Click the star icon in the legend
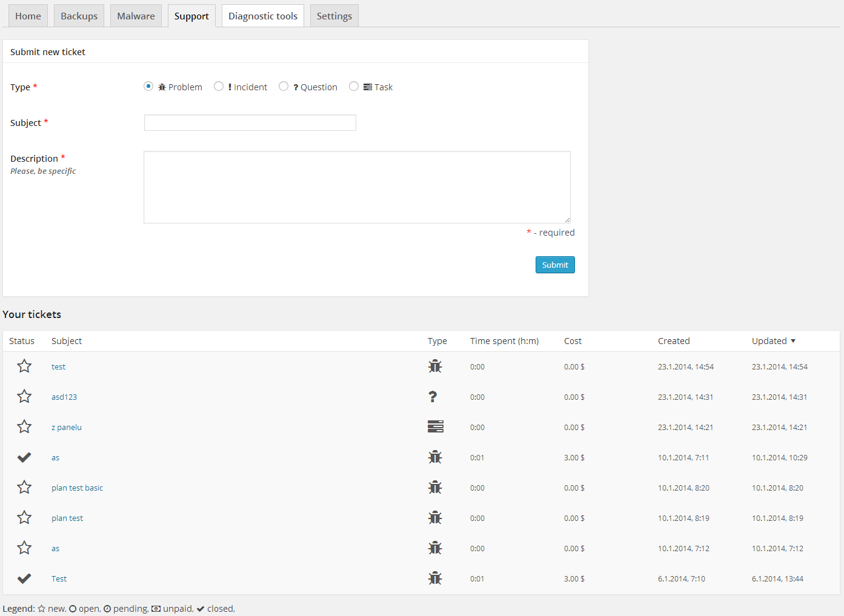 pyautogui.click(x=42, y=609)
